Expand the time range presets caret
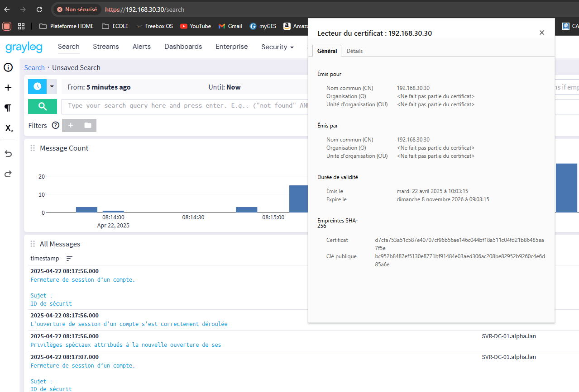Screen dimensions: 579x392 click(52, 86)
